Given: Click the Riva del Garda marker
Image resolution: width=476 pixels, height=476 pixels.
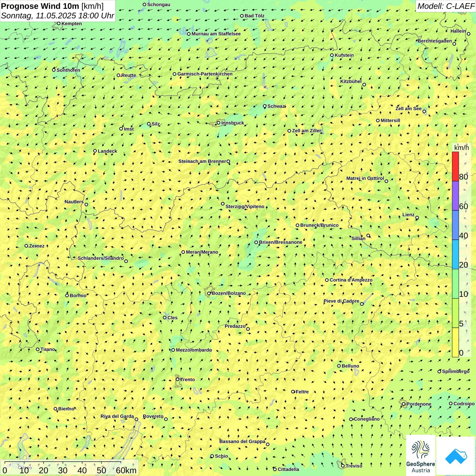Looking at the screenshot, I should coord(136,419).
